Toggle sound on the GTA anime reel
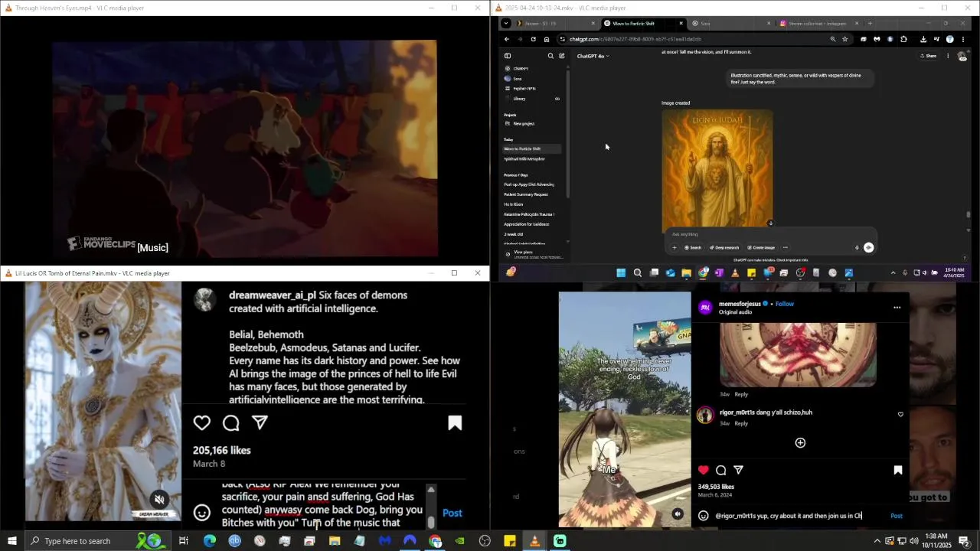This screenshot has height=551, width=980. tap(678, 514)
